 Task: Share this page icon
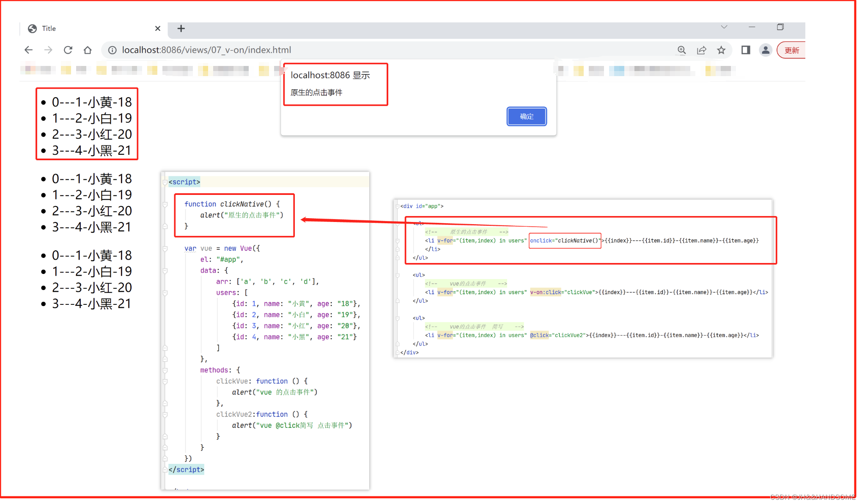click(701, 50)
